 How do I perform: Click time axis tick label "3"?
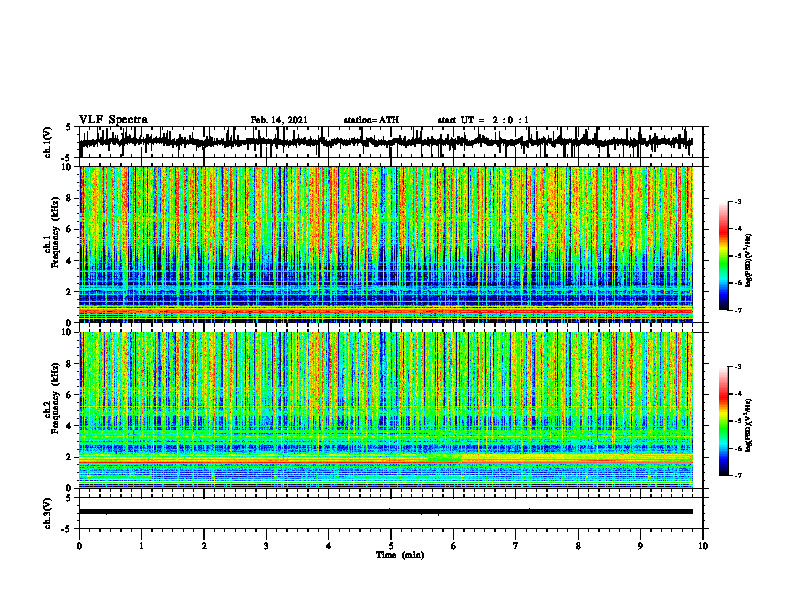pyautogui.click(x=266, y=546)
